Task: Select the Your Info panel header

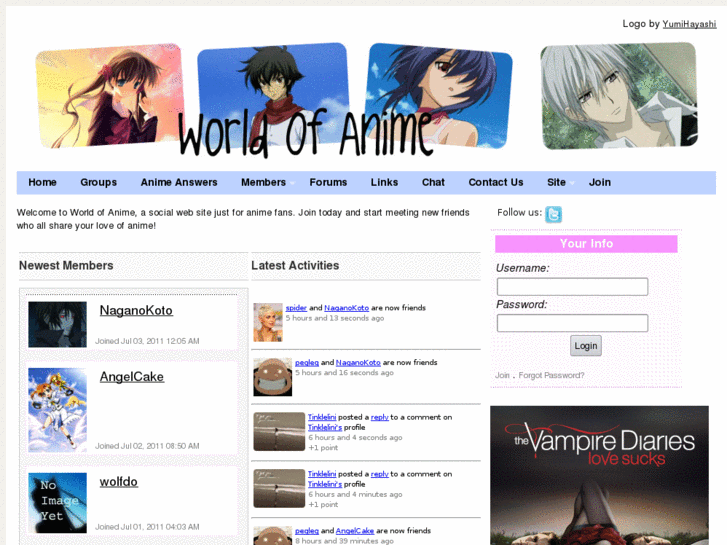Action: point(586,244)
